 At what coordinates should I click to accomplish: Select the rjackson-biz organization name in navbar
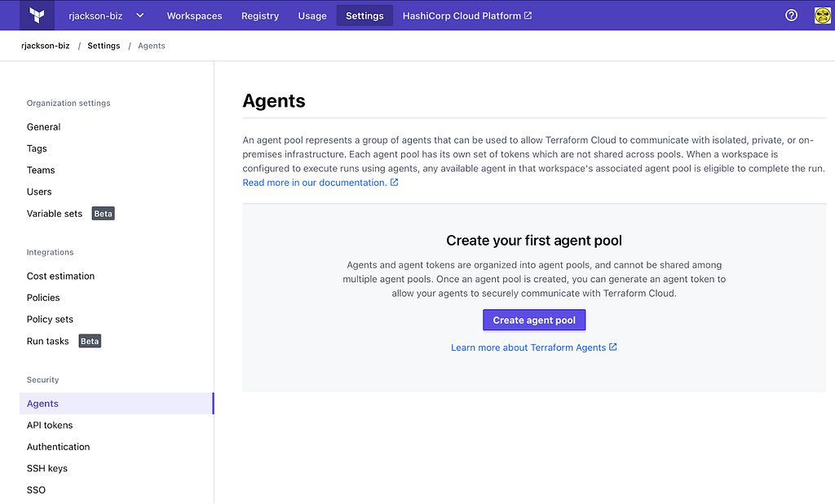[95, 16]
